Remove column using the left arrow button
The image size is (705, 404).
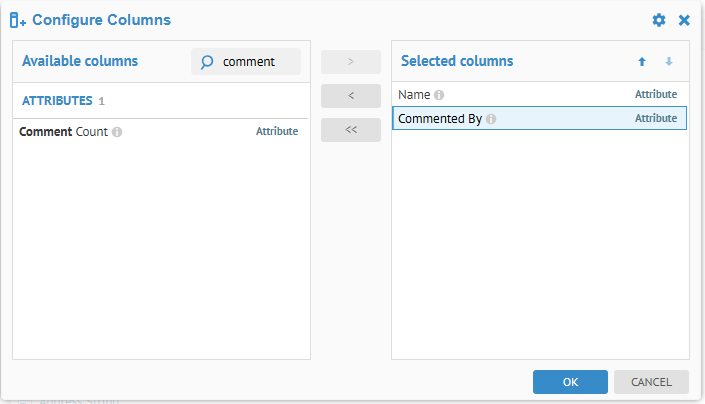click(350, 96)
